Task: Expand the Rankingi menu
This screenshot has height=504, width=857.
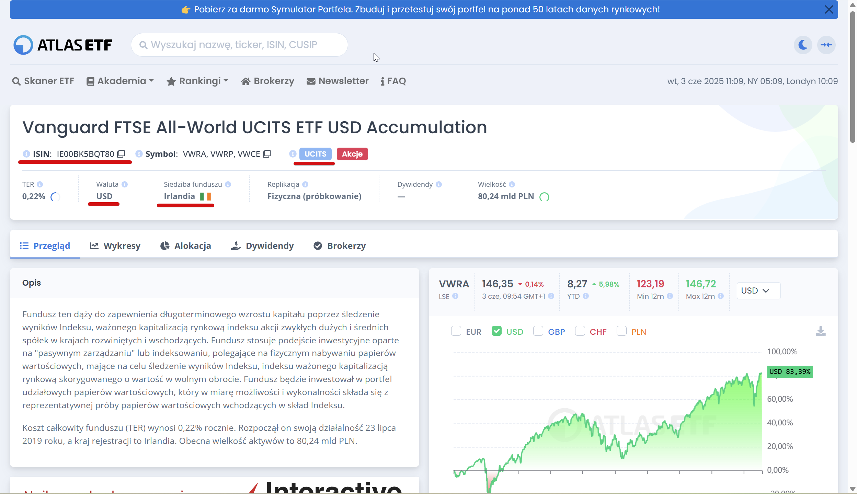Action: coord(197,81)
